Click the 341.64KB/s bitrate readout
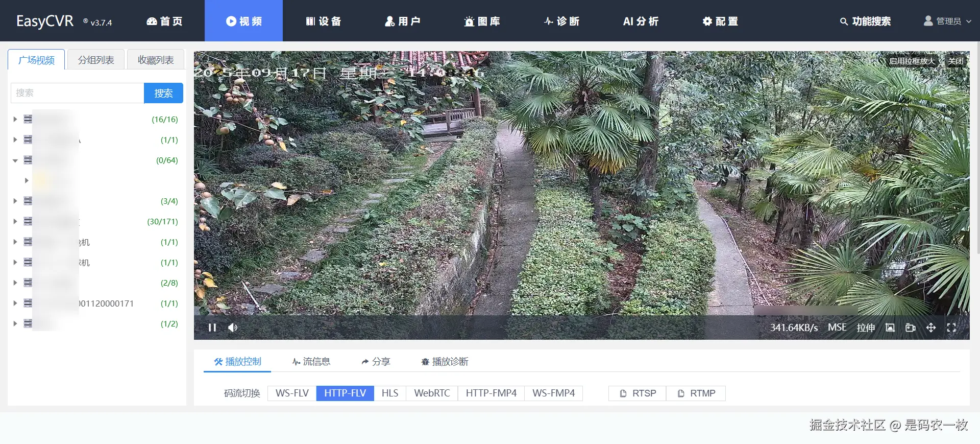Image resolution: width=980 pixels, height=444 pixels. [794, 328]
